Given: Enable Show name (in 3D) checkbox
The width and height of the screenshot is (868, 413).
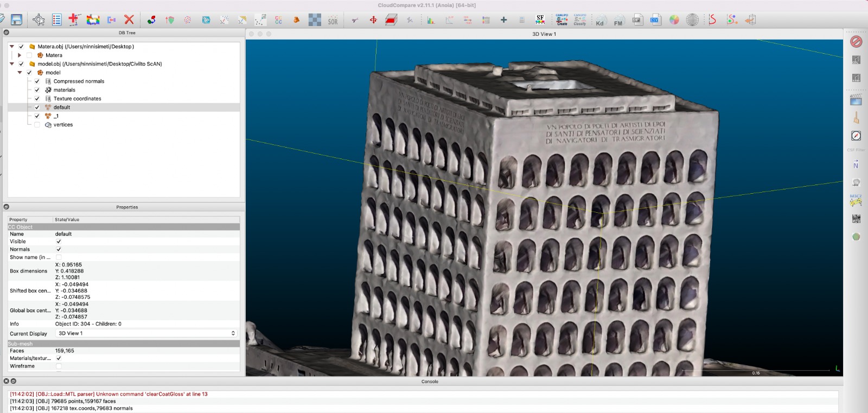Looking at the screenshot, I should 59,257.
